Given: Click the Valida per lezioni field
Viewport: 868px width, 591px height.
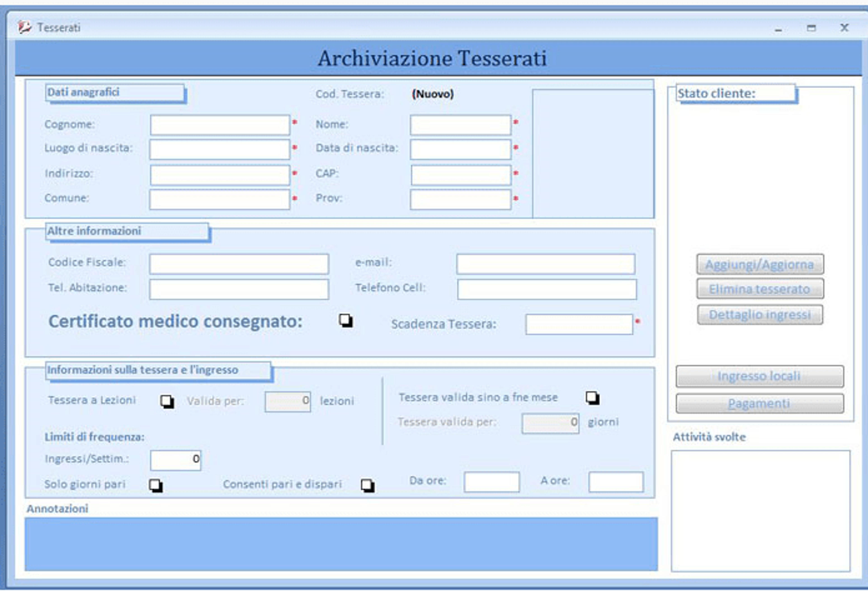Looking at the screenshot, I should click(x=288, y=401).
